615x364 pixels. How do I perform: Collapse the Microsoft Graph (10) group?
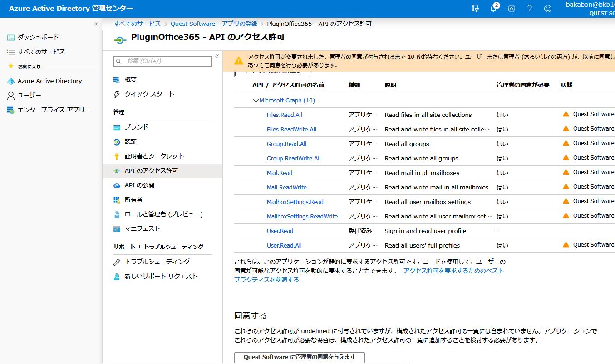coord(256,101)
